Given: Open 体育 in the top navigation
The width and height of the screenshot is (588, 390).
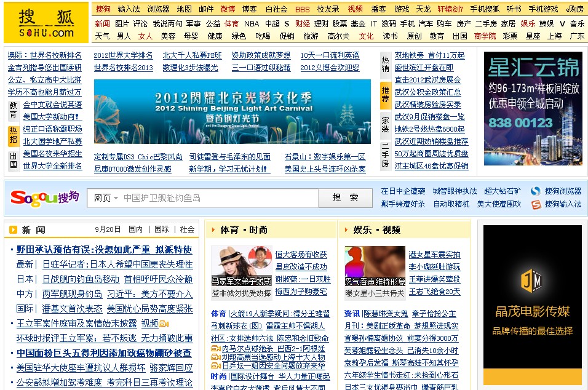Looking at the screenshot, I should 231,23.
